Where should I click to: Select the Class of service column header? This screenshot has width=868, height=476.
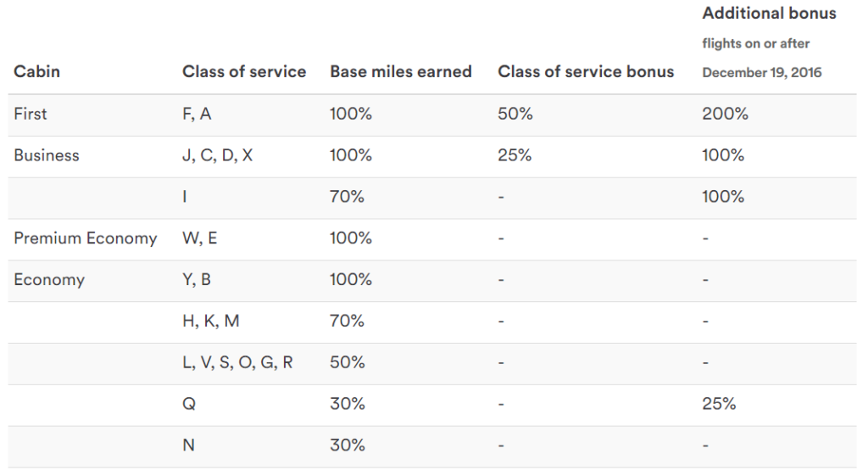click(x=244, y=72)
